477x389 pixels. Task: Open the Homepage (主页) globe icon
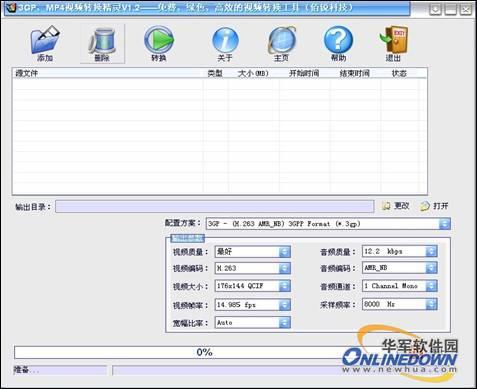tap(282, 40)
